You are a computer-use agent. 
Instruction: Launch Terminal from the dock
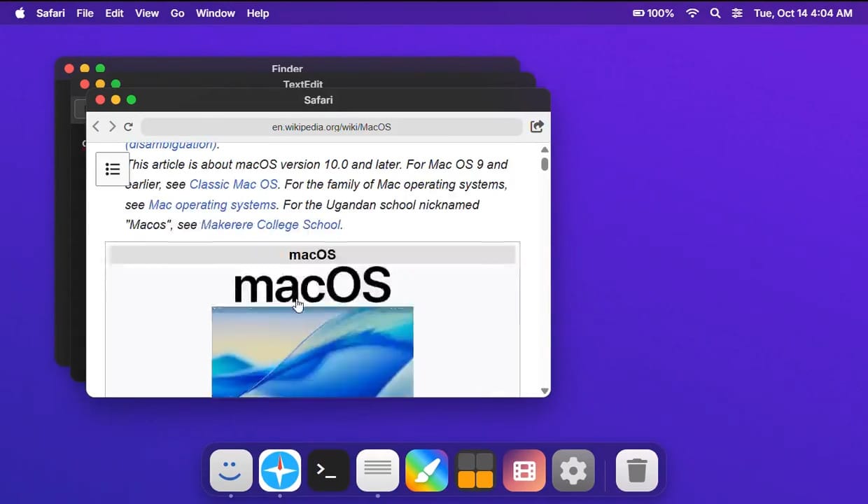coord(328,470)
